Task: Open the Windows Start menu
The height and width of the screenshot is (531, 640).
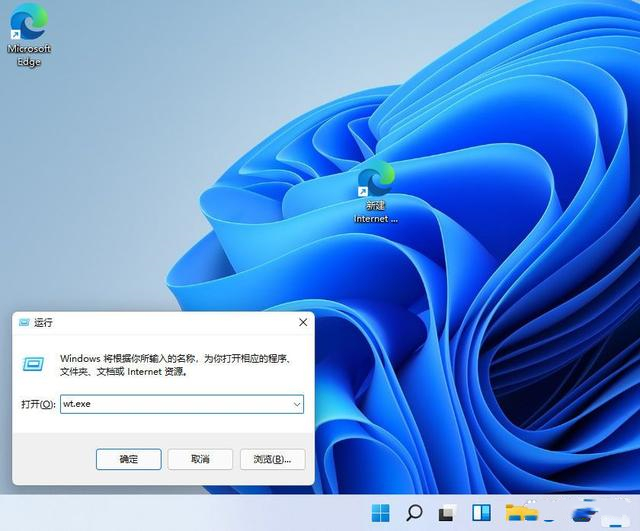Action: click(381, 513)
